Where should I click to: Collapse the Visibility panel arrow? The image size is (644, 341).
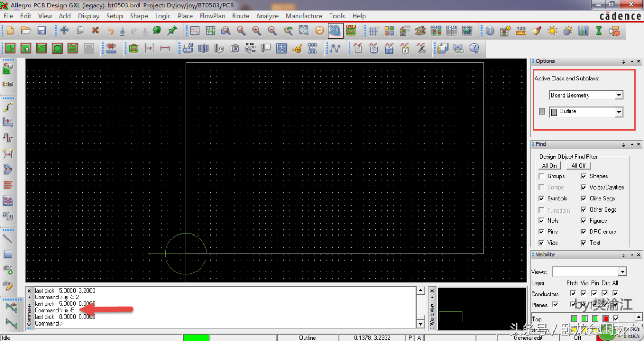[x=631, y=255]
